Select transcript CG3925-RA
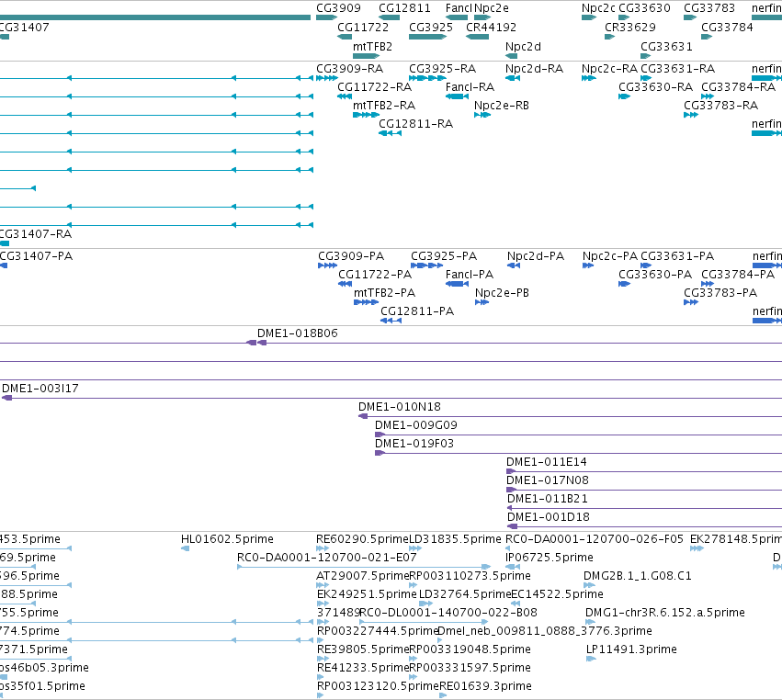The image size is (782, 700). (x=442, y=69)
